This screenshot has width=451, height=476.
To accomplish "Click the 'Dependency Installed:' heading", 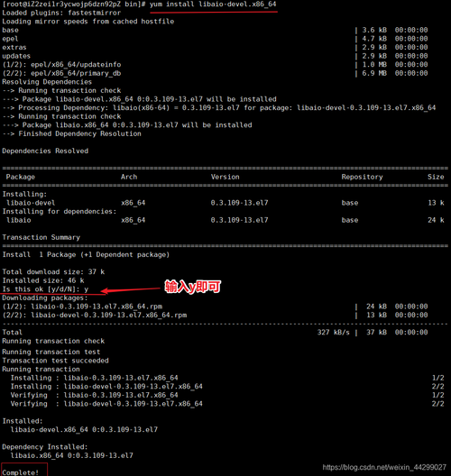I will click(45, 447).
